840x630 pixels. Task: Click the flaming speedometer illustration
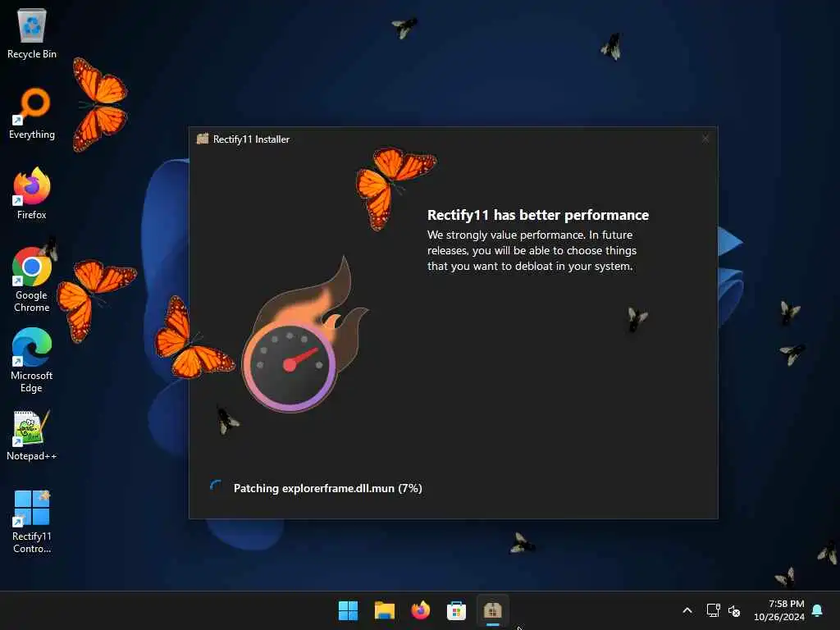[x=304, y=336]
